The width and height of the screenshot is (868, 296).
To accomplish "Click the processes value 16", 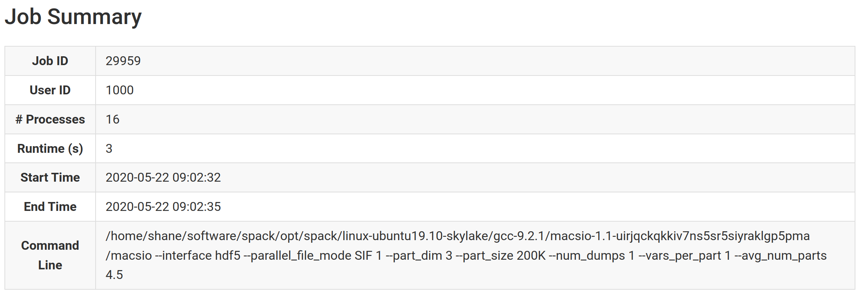I will pos(112,120).
